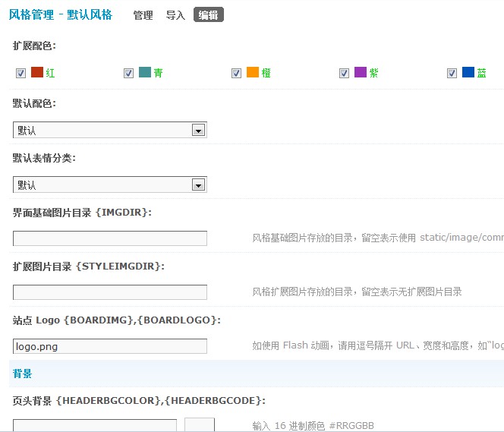Click the orange color swatch next to 橙
This screenshot has width=504, height=432.
[252, 72]
